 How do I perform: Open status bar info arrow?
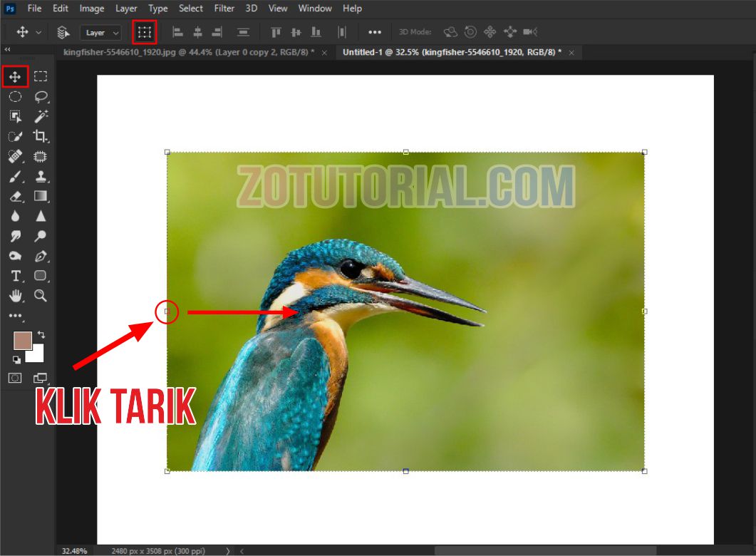tap(227, 551)
